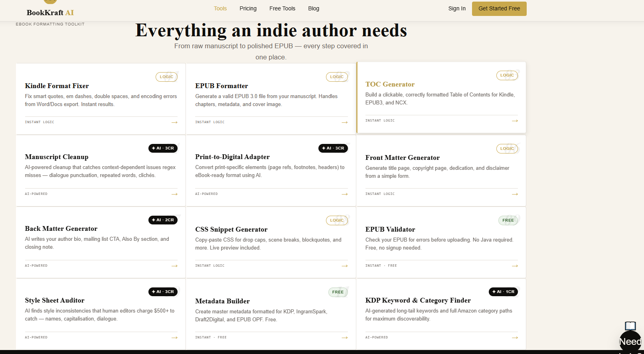The height and width of the screenshot is (354, 644).
Task: Open EPUB Validator tool title
Action: 390,229
